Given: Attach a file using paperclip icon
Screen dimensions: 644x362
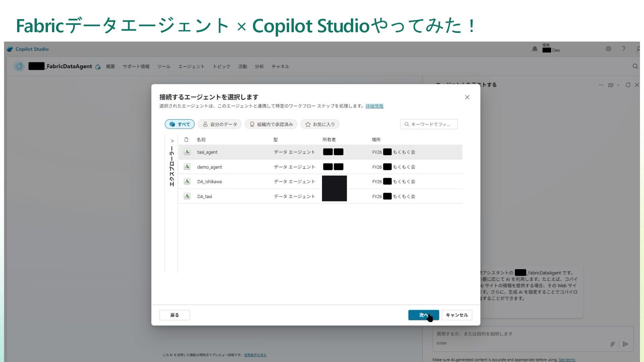Looking at the screenshot, I should pos(612,344).
